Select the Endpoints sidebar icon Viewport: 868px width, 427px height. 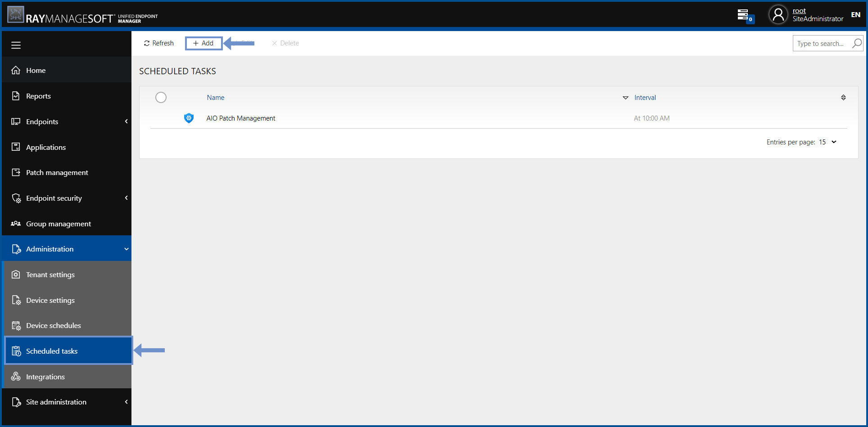(x=16, y=121)
